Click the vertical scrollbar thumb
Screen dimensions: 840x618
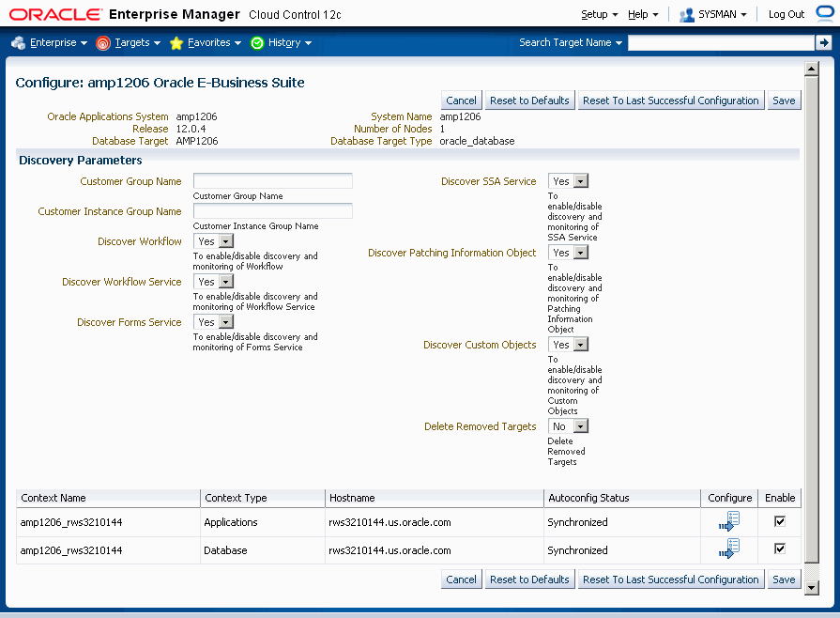coord(812,320)
